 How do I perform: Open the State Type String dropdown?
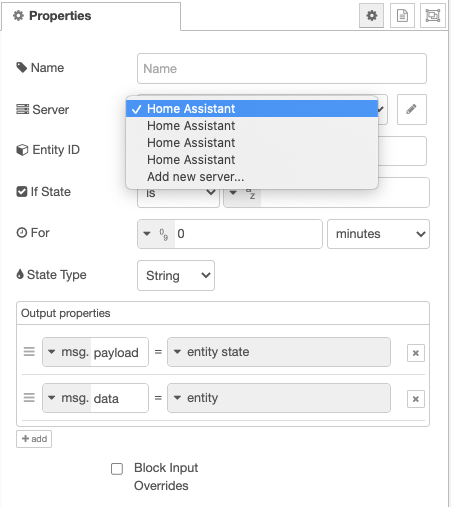coord(176,275)
